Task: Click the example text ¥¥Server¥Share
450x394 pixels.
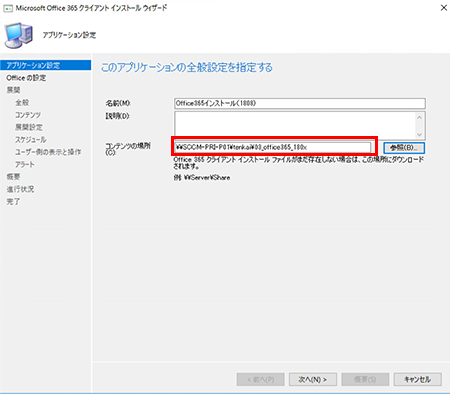Action: click(207, 178)
